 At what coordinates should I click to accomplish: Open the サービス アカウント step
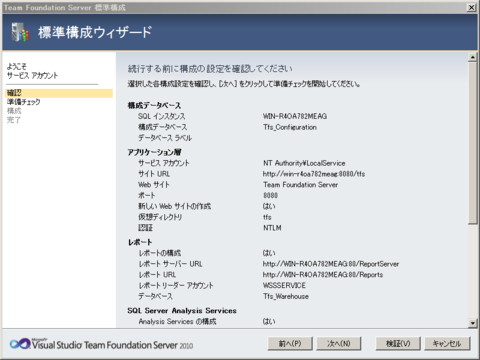pyautogui.click(x=32, y=76)
